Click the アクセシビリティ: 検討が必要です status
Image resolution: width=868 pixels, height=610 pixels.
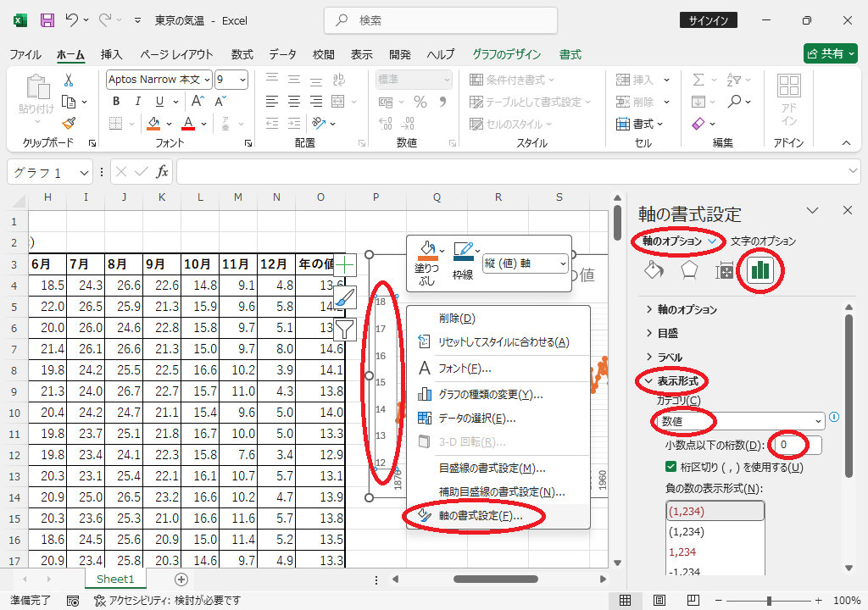coord(167,600)
